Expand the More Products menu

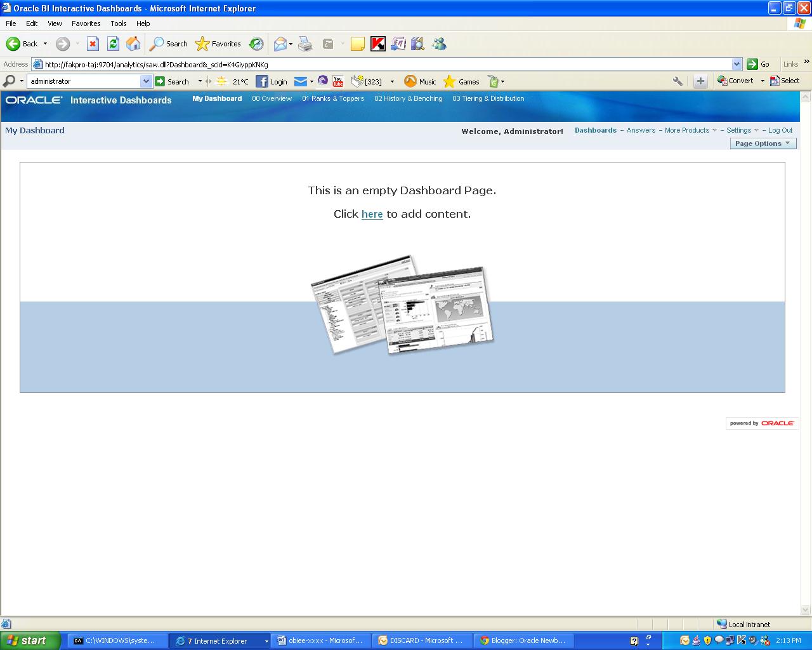click(x=690, y=130)
